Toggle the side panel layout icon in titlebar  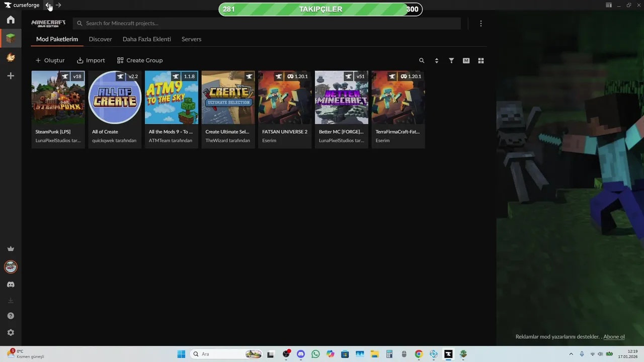[x=609, y=5]
